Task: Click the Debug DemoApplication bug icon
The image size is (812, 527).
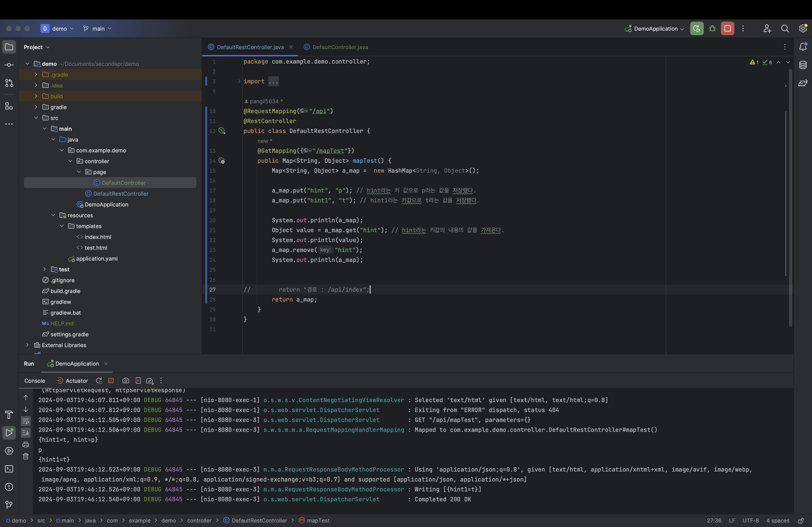Action: click(712, 29)
